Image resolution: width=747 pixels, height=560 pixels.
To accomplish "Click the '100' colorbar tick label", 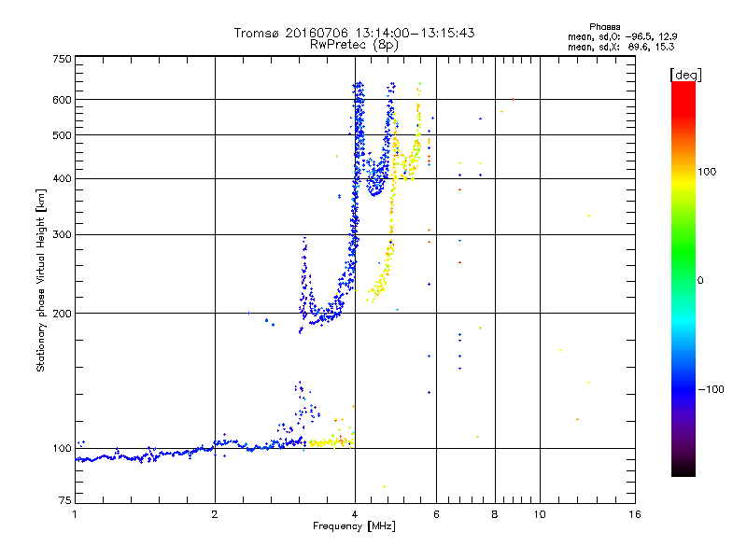I will (x=707, y=172).
